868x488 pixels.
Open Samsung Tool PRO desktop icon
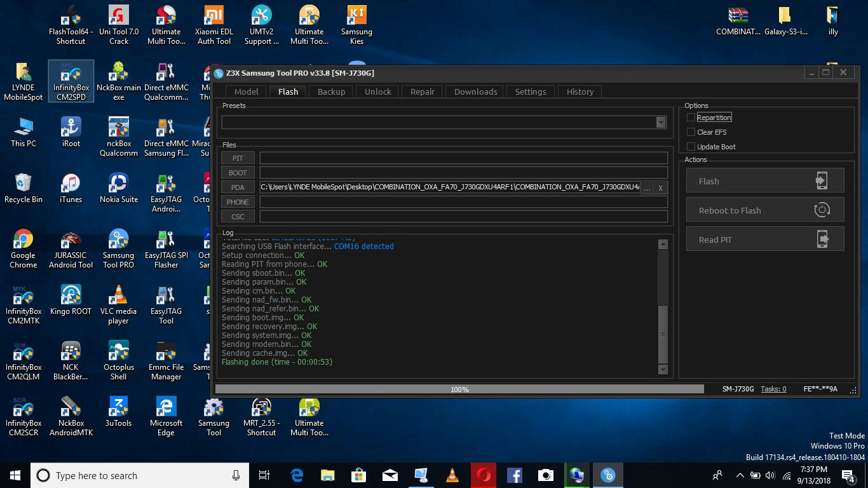pyautogui.click(x=118, y=249)
